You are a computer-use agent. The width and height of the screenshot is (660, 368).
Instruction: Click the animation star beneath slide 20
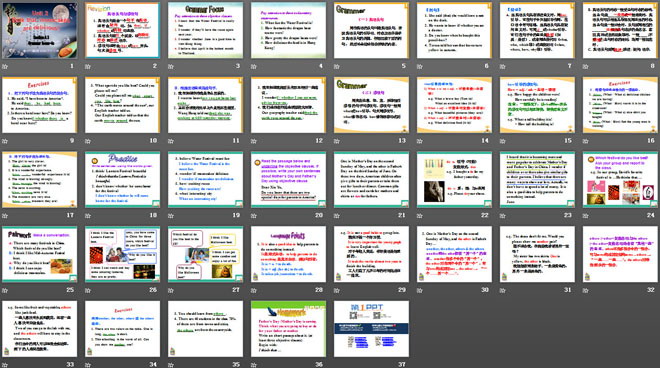tap(254, 216)
